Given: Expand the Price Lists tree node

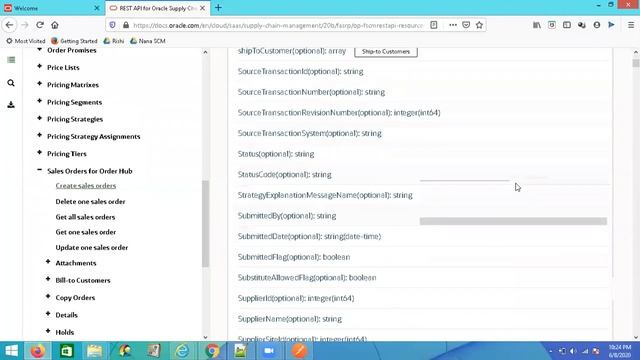Looking at the screenshot, I should 40,66.
